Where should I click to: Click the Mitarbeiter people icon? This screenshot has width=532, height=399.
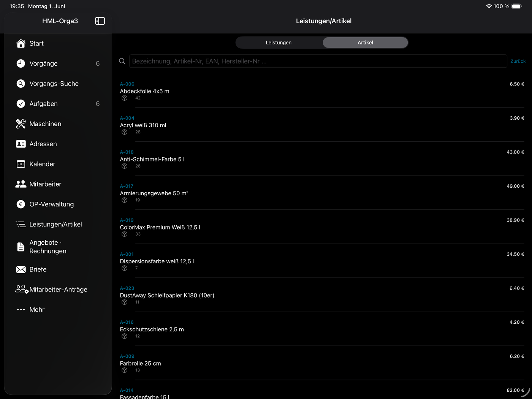[21, 184]
